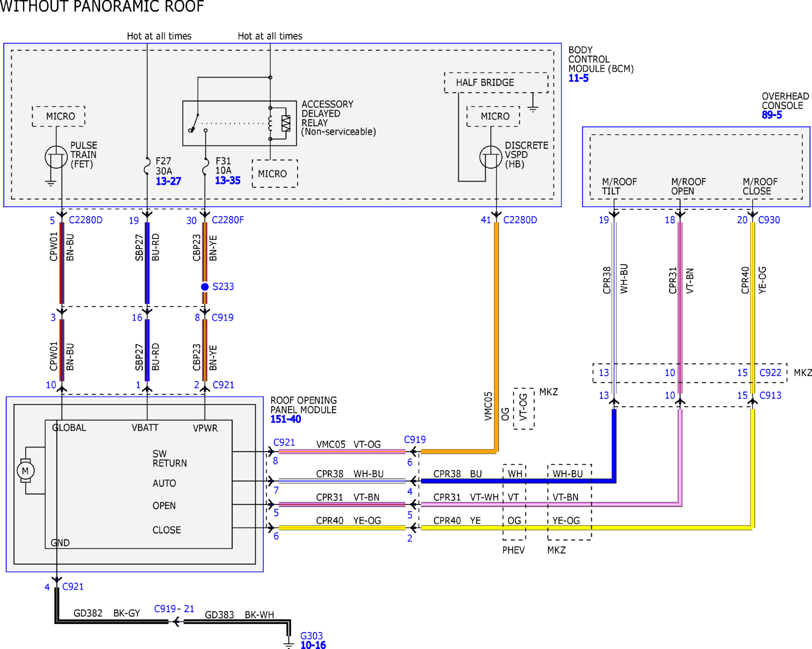The image size is (812, 649).
Task: Click the blue S233 splice dot
Action: (x=205, y=287)
